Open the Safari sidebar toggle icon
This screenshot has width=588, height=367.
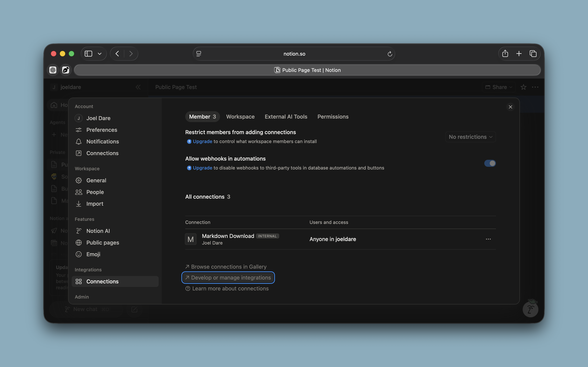tap(88, 54)
